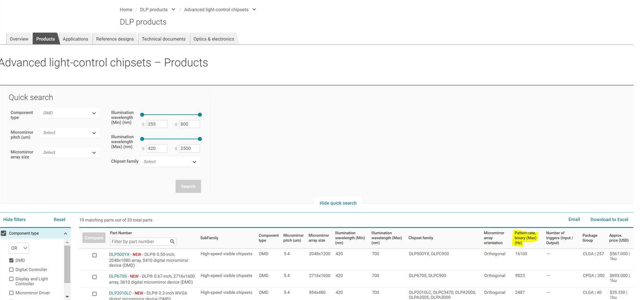Viewport: 644px width, 300px height.
Task: Sort by Pattern rate, binary (Max) column header
Action: 525,238
